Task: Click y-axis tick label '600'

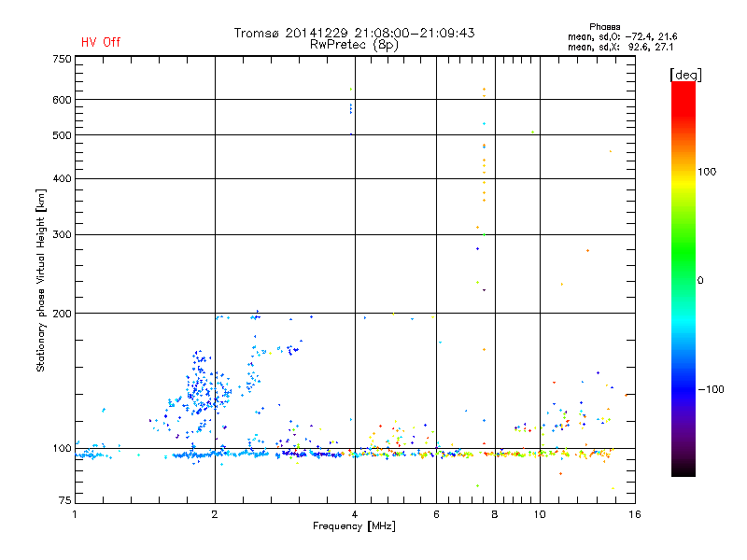Action: [x=62, y=100]
